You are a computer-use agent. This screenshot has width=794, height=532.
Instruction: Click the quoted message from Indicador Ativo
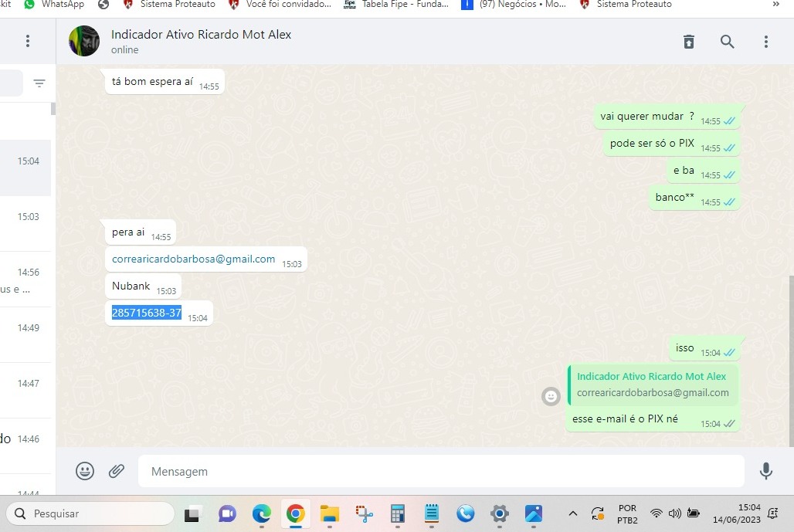tap(652, 385)
